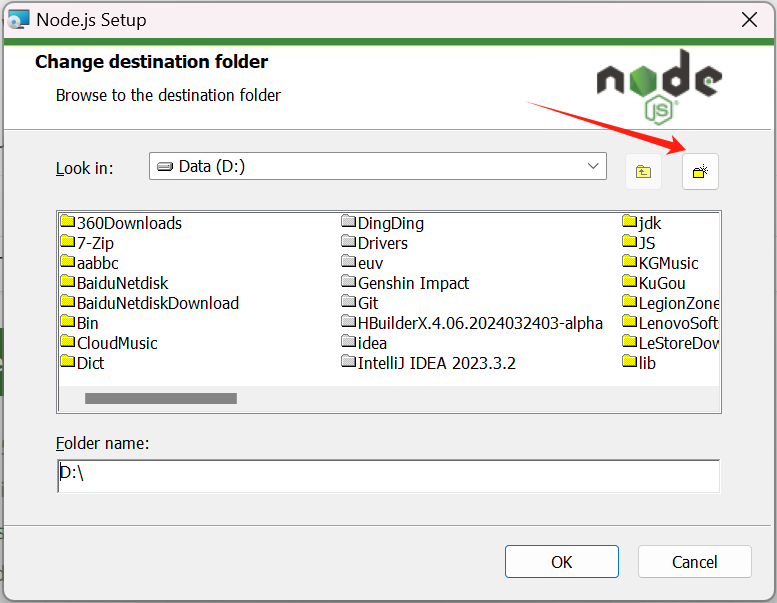
Task: Select the jdk folder icon
Action: [x=630, y=221]
